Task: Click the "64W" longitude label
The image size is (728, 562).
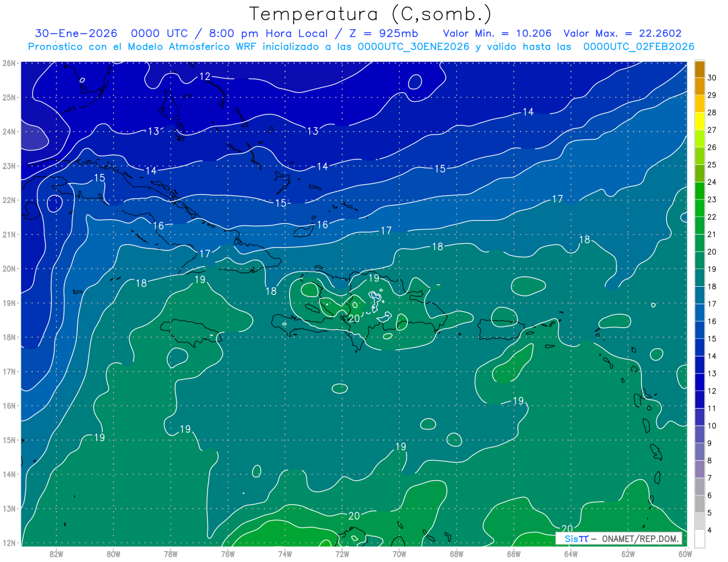Action: 570,554
